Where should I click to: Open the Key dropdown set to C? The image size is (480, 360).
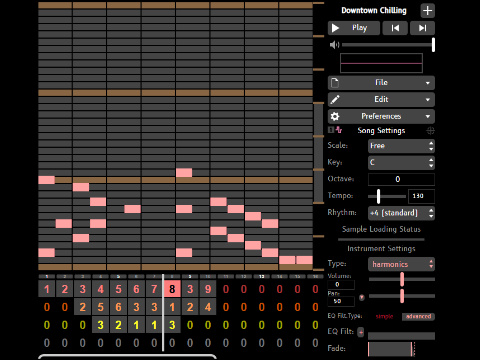coord(401,163)
